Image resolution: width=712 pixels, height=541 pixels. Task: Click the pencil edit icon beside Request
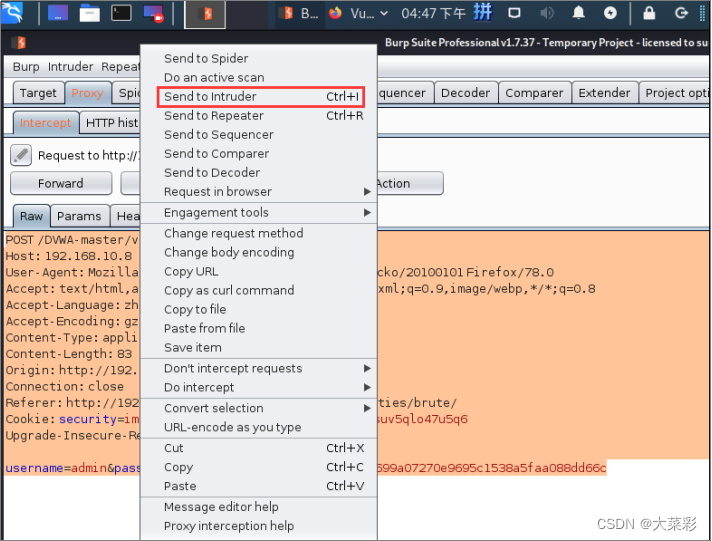(x=21, y=155)
